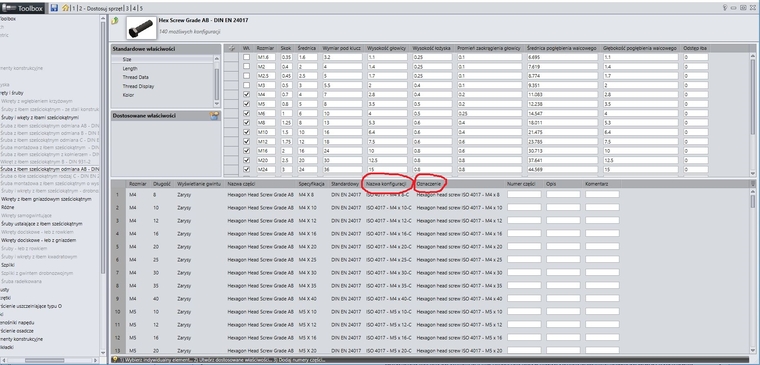Enable the M1.6 size checkbox

(247, 57)
